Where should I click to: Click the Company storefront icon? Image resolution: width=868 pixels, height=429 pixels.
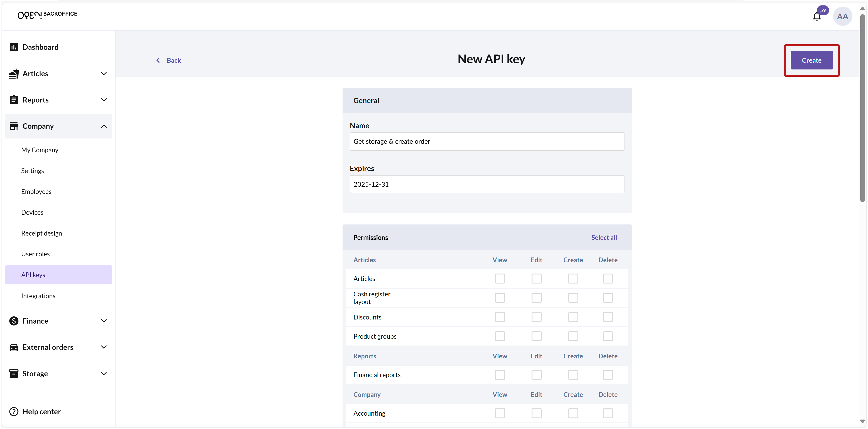(14, 126)
